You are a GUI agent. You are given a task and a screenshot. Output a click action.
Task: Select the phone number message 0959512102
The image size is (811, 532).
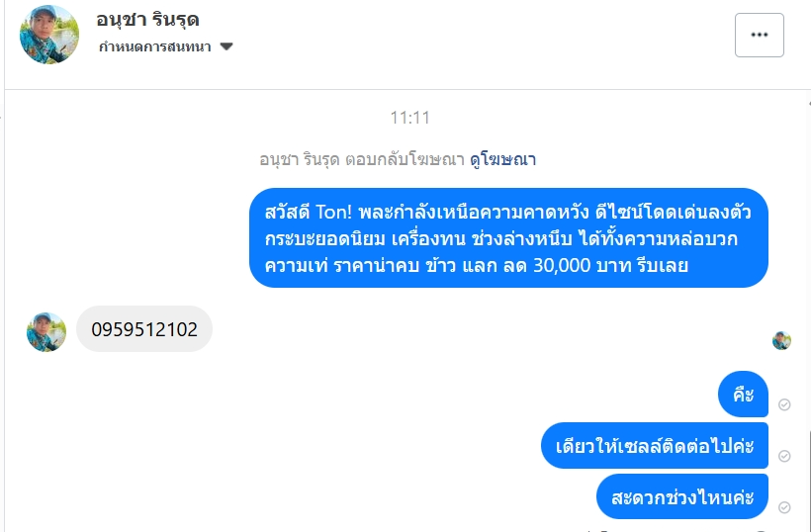pos(144,329)
